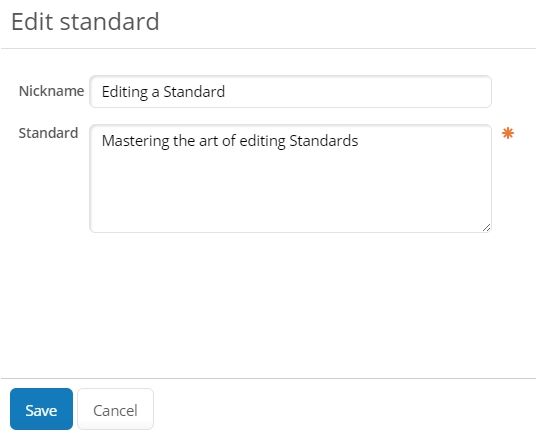Click the empty area inside the Standard textarea
The width and height of the screenshot is (536, 445).
click(291, 191)
